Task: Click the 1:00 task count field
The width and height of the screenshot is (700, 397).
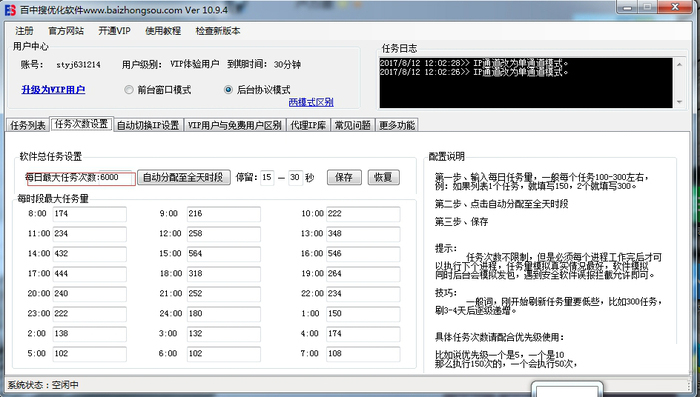Action: (363, 314)
